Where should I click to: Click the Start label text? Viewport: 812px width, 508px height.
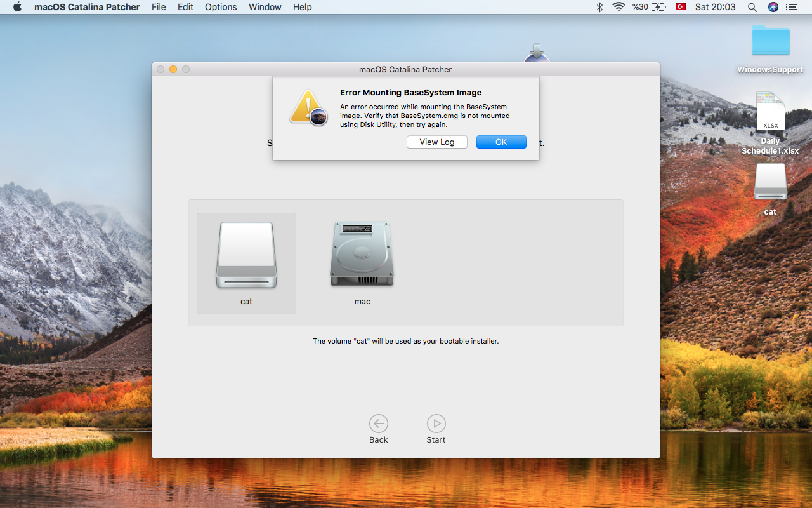pos(436,439)
